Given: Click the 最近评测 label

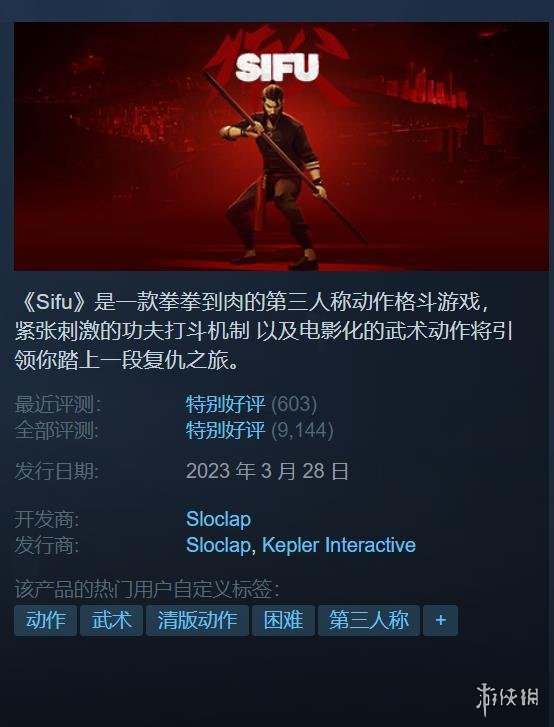Looking at the screenshot, I should coord(57,404).
